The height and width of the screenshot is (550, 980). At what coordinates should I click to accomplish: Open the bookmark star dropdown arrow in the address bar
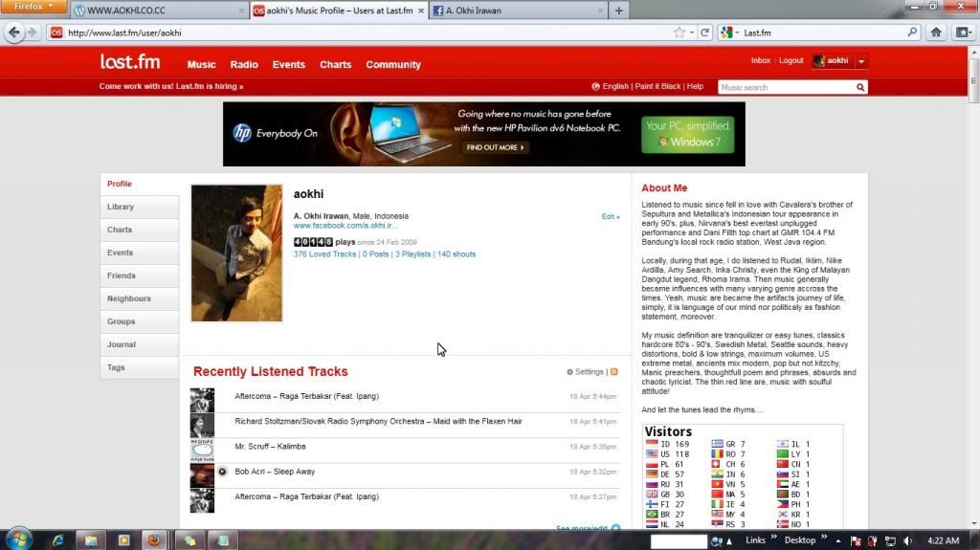click(x=691, y=33)
